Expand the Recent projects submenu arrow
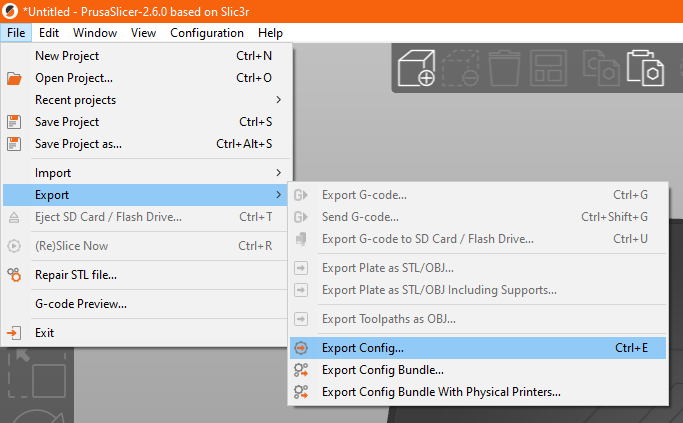This screenshot has width=683, height=423. pos(279,100)
